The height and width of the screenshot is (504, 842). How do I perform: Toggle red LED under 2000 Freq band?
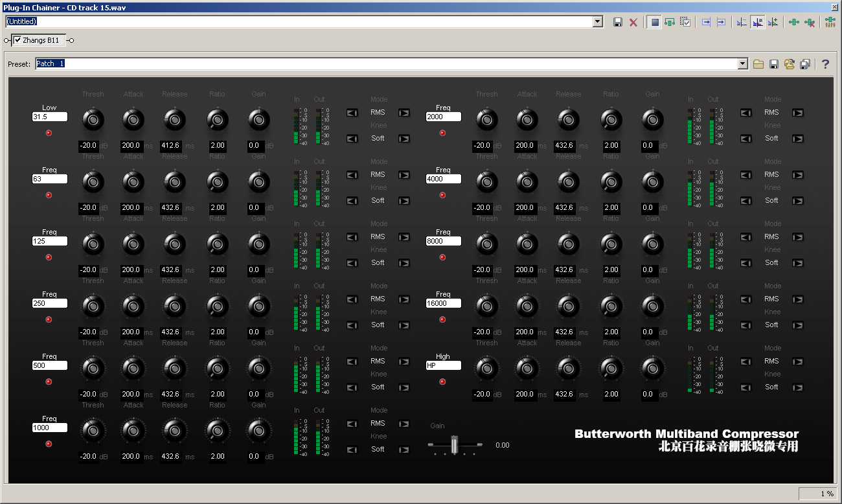tap(443, 133)
